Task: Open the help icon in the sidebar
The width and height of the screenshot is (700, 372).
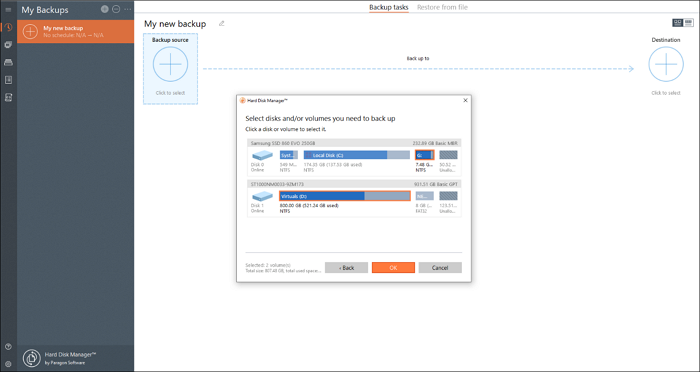Action: [8, 347]
